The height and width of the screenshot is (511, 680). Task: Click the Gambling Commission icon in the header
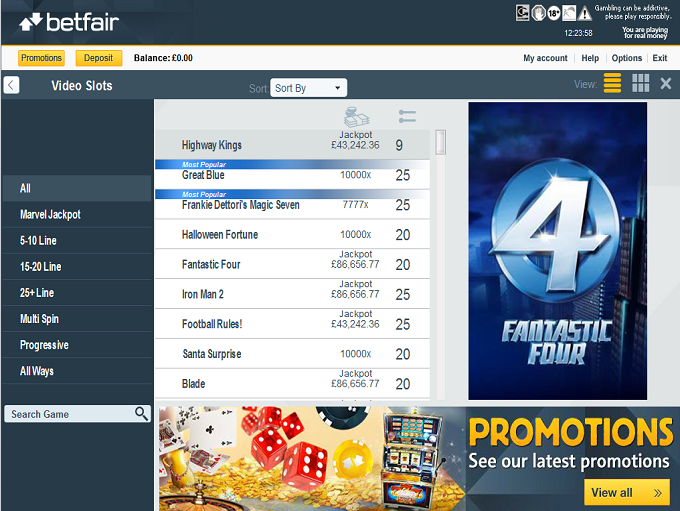pyautogui.click(x=523, y=13)
